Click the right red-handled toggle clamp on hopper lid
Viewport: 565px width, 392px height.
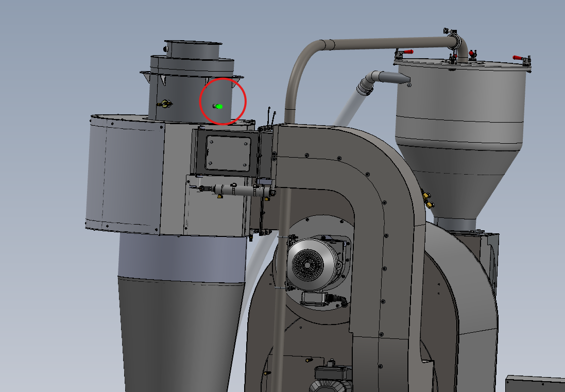521,59
